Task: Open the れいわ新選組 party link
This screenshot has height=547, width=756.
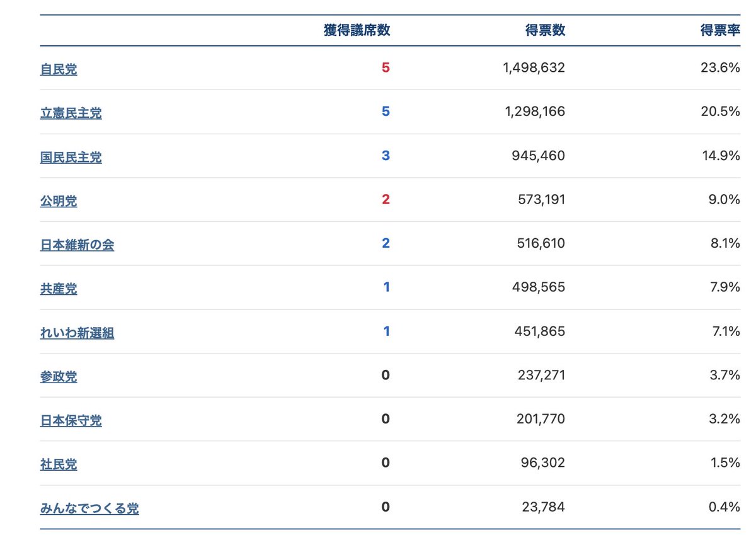Action: (x=77, y=333)
